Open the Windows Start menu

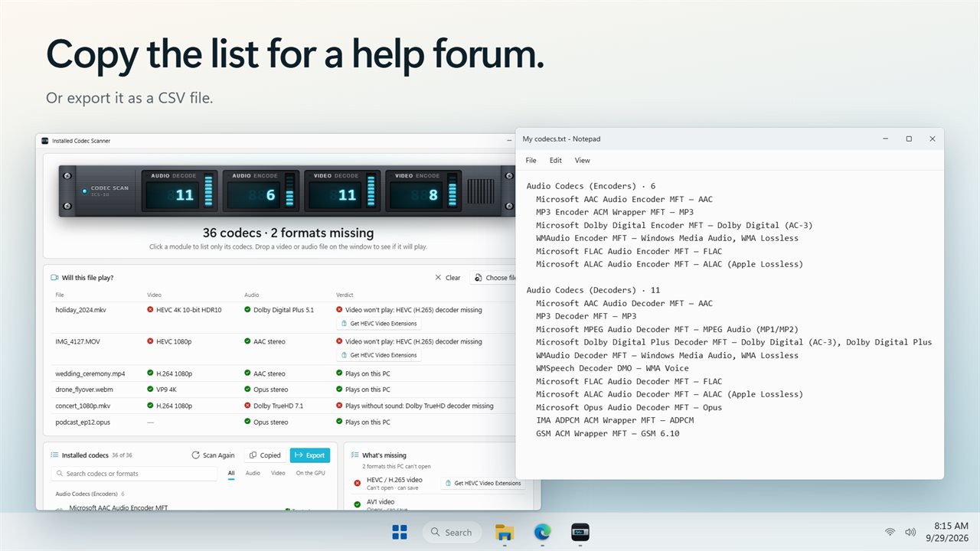tap(400, 532)
